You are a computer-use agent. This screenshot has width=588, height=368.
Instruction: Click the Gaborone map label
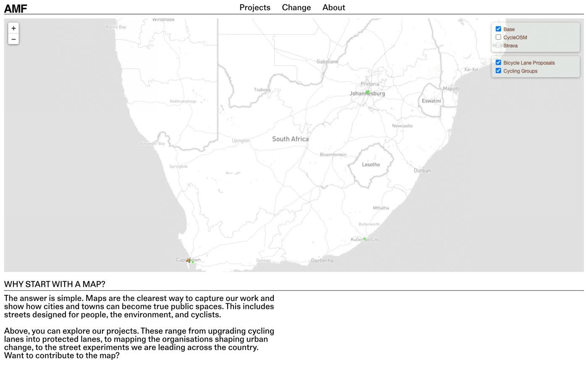[x=327, y=61]
